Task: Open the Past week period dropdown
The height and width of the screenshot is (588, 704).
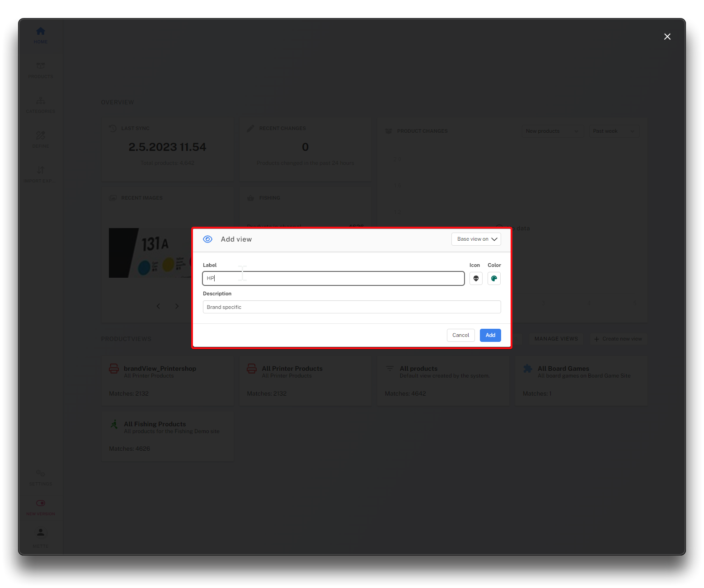Action: coord(614,131)
